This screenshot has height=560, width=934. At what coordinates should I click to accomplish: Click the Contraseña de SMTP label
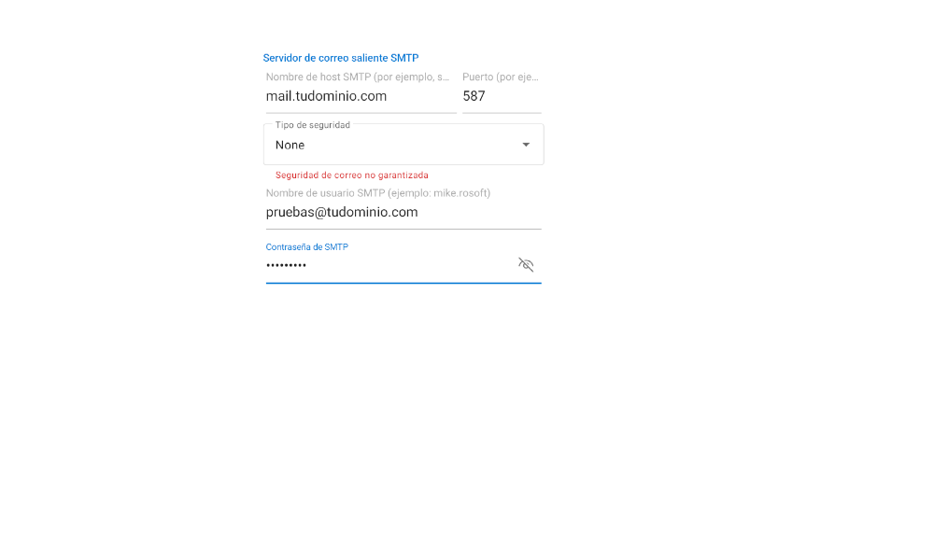click(306, 247)
